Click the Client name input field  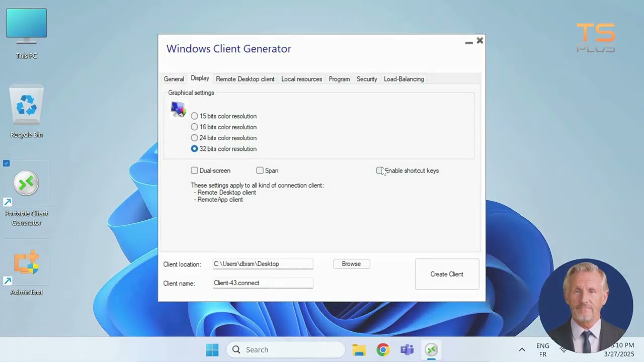point(263,283)
